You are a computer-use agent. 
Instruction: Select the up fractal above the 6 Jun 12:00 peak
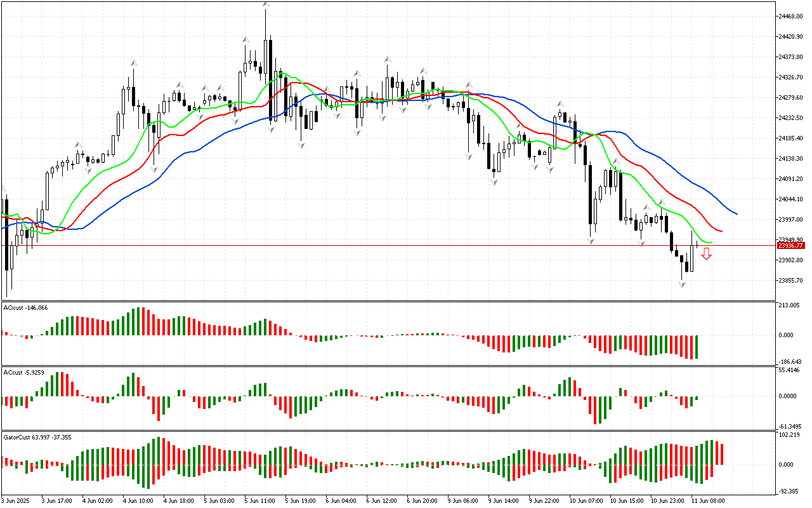386,60
